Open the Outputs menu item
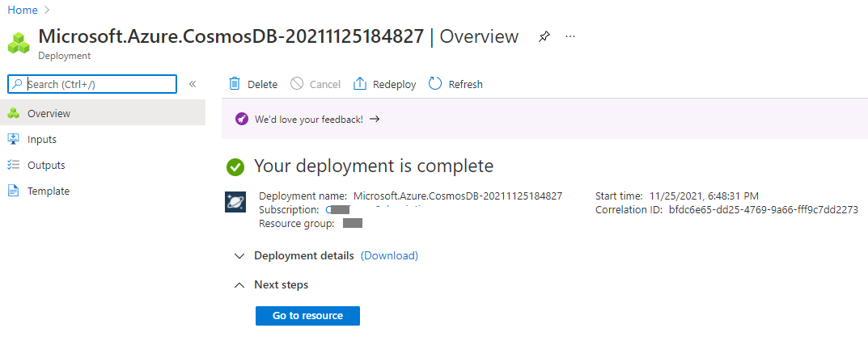 103,166
